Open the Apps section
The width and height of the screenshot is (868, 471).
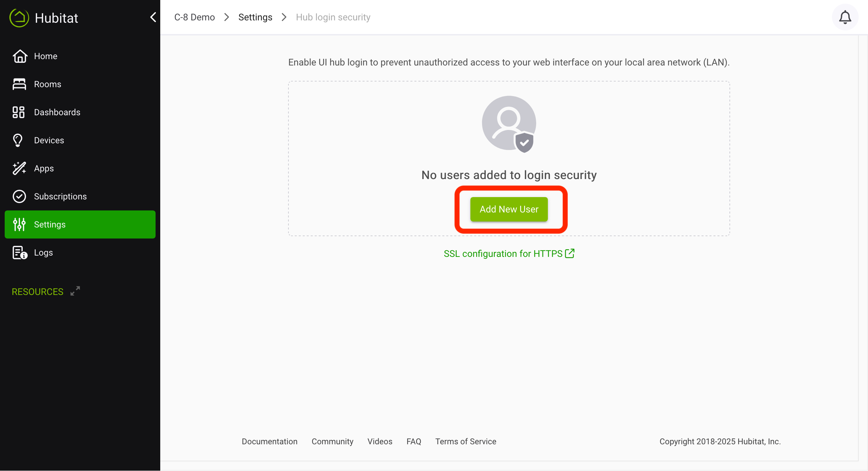point(43,168)
